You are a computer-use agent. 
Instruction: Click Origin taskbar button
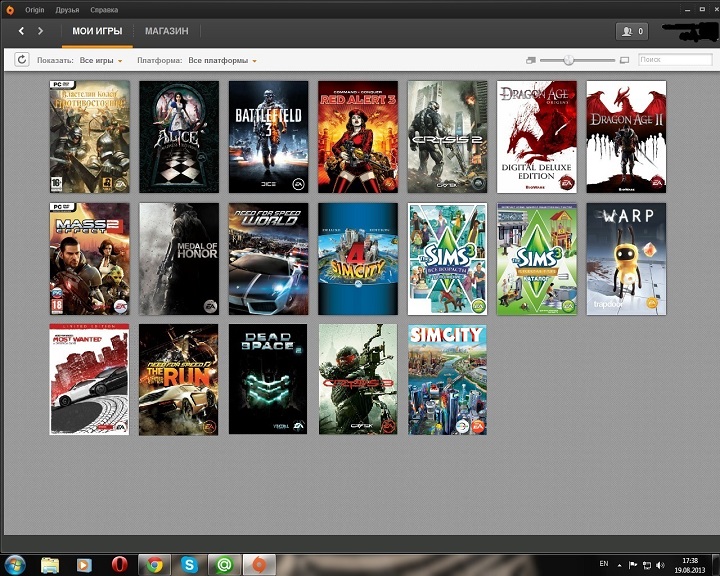[x=259, y=565]
